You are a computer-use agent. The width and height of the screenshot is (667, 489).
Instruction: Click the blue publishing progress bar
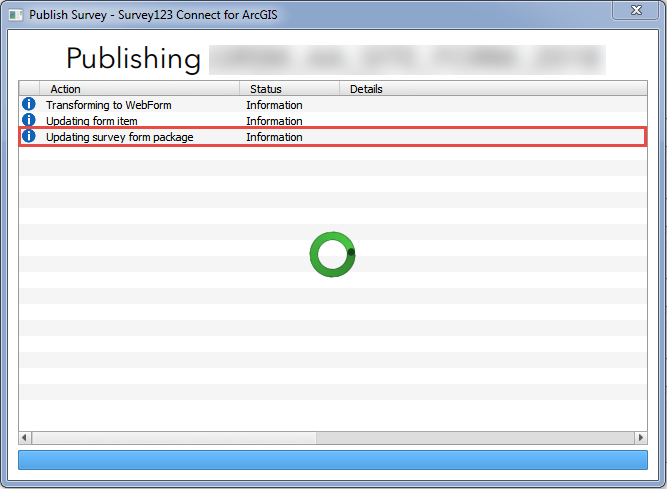[x=333, y=460]
